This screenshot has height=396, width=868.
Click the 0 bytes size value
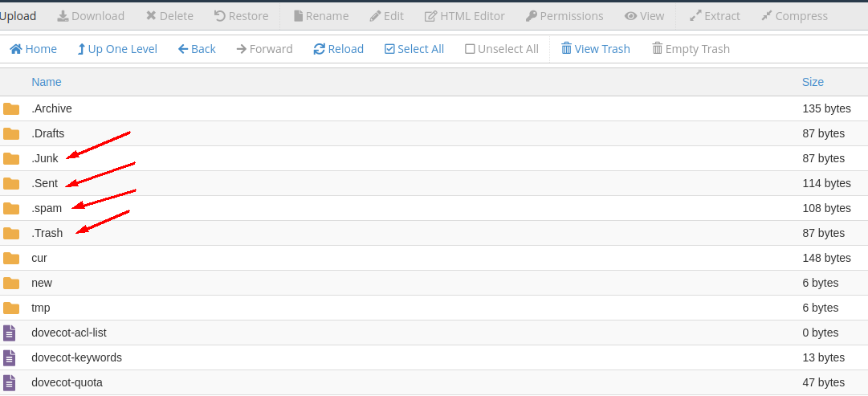coord(821,333)
